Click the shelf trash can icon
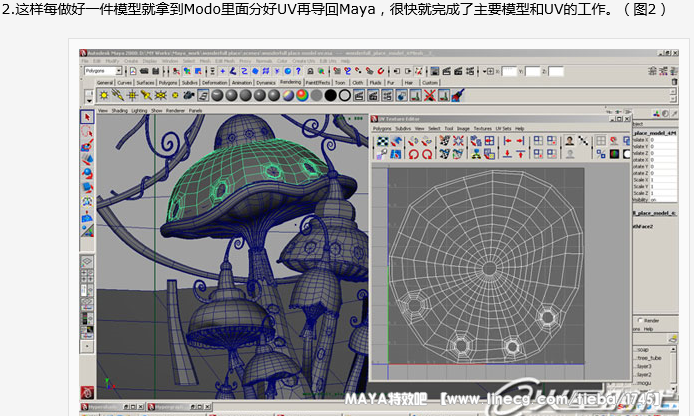 (674, 82)
